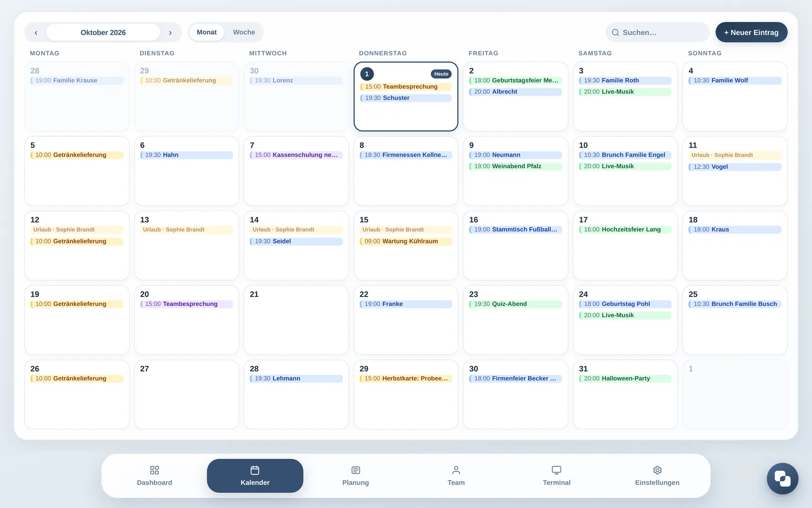Open 18:00 Kraus reservation
The height and width of the screenshot is (508, 812).
click(x=735, y=230)
